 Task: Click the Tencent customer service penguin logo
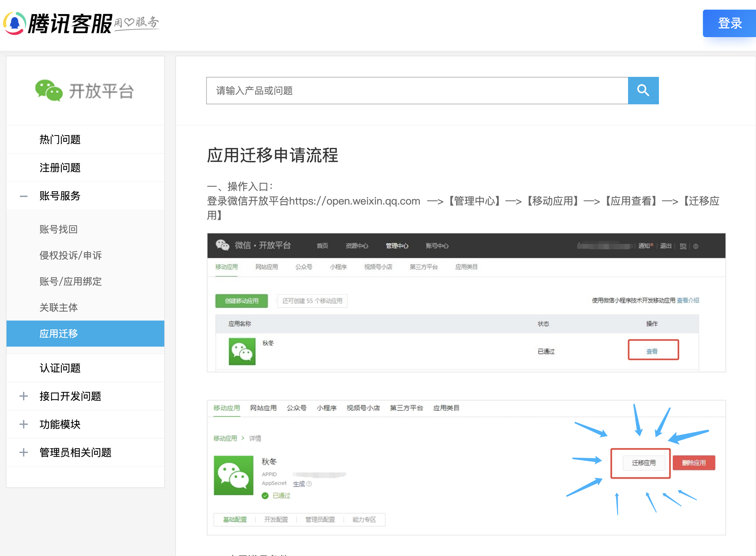click(15, 23)
